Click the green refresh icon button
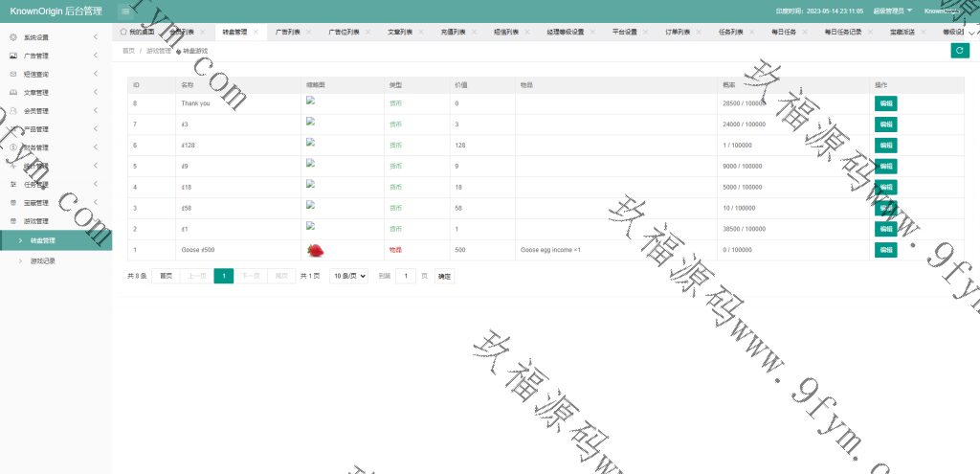 tap(958, 51)
